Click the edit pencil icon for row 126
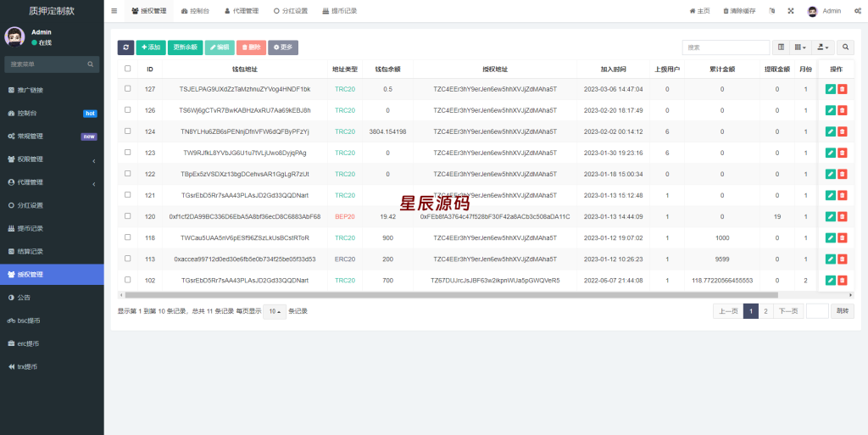This screenshot has height=435, width=868. [x=831, y=110]
